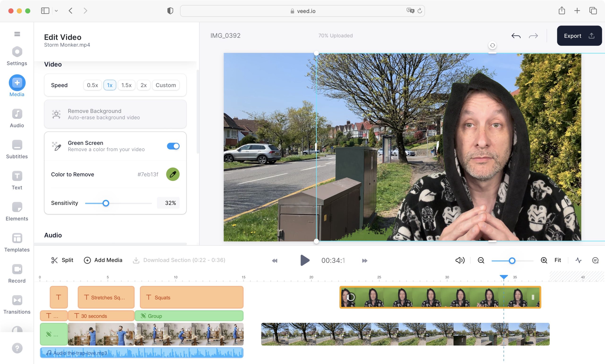Switch to the Templates sidebar tab
605x364 pixels.
(x=17, y=242)
